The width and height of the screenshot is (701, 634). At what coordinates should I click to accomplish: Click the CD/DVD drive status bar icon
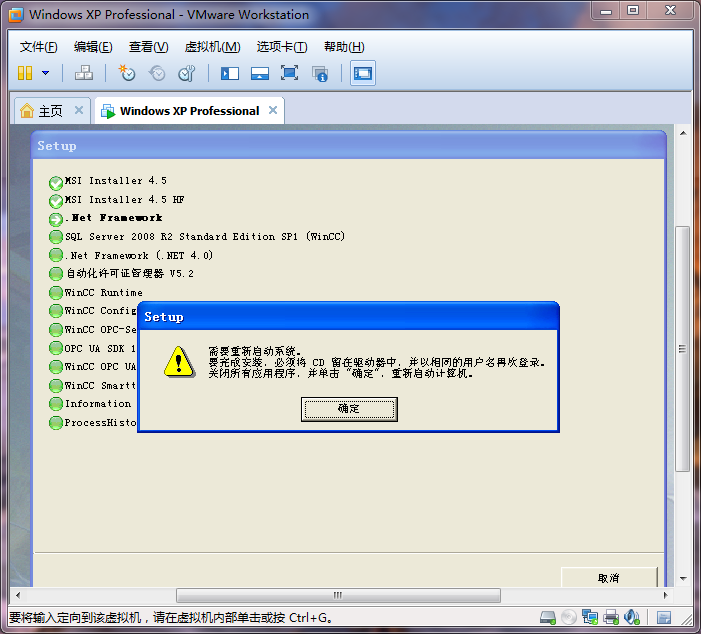click(x=569, y=617)
